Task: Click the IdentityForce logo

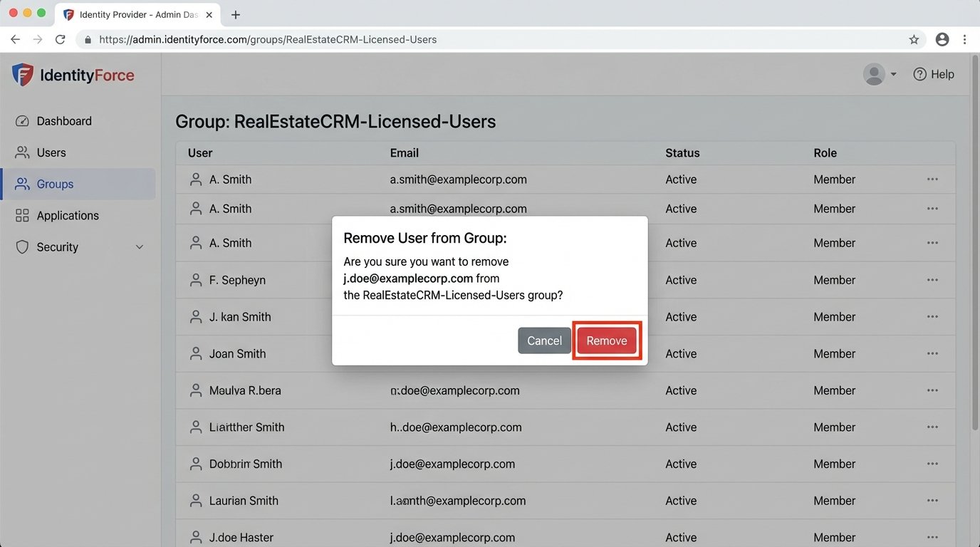Action: click(x=71, y=74)
